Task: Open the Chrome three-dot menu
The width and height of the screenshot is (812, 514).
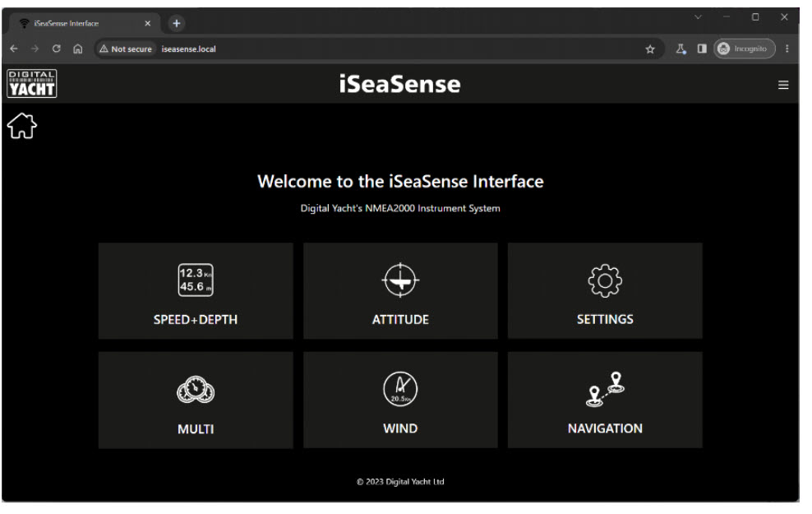Action: pos(787,49)
